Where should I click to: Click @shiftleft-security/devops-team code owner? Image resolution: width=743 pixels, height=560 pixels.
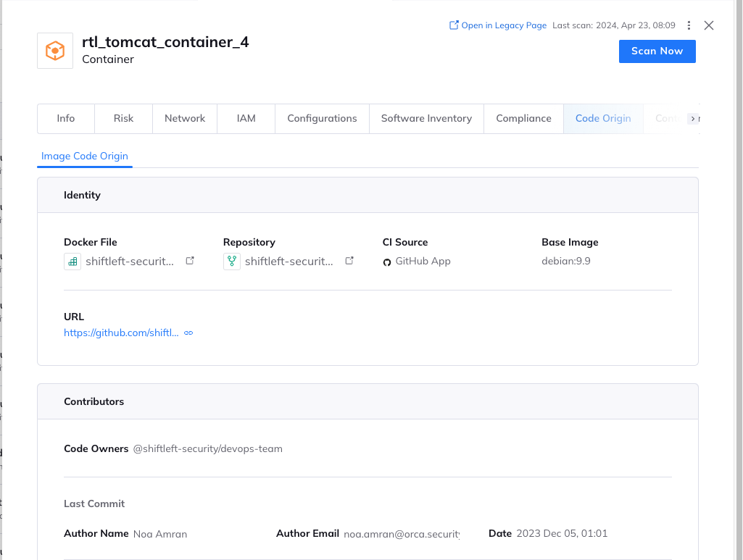tap(207, 448)
